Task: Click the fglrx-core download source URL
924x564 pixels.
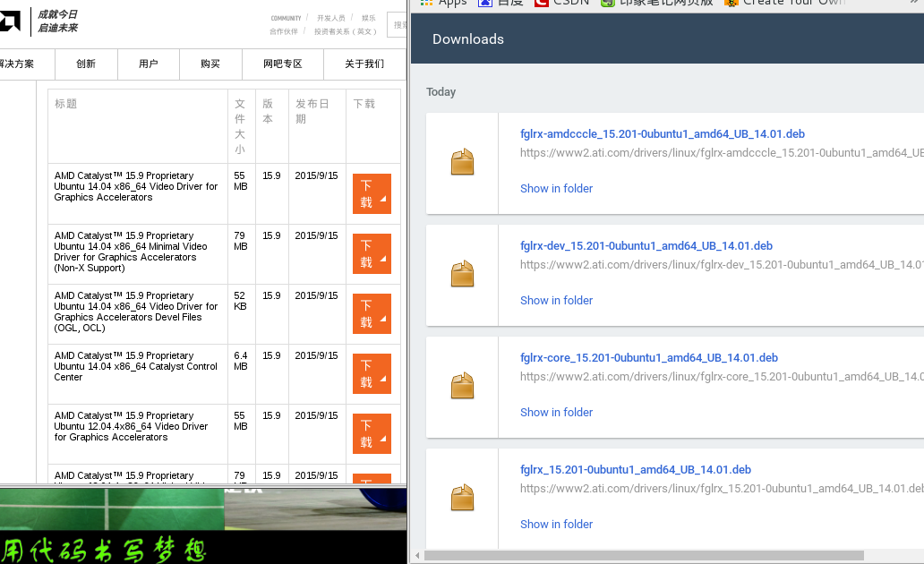Action: point(722,377)
